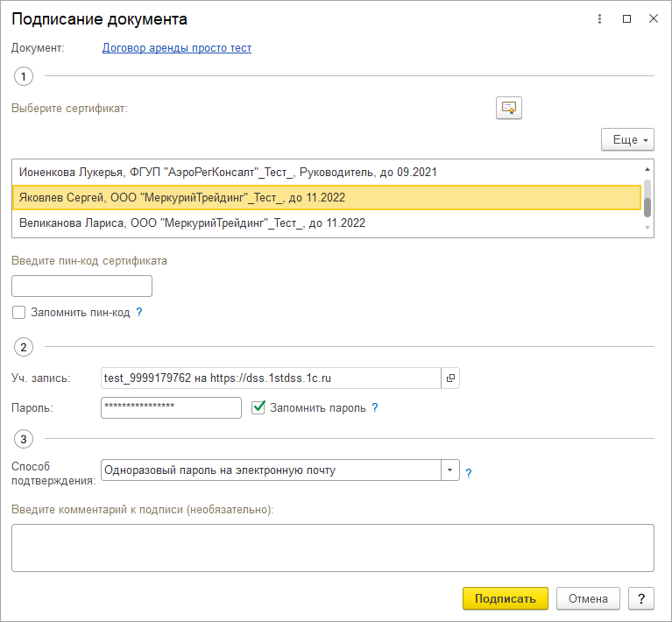The height and width of the screenshot is (622, 672).
Task: Open the dialog's three-dot options menu
Action: [x=600, y=18]
